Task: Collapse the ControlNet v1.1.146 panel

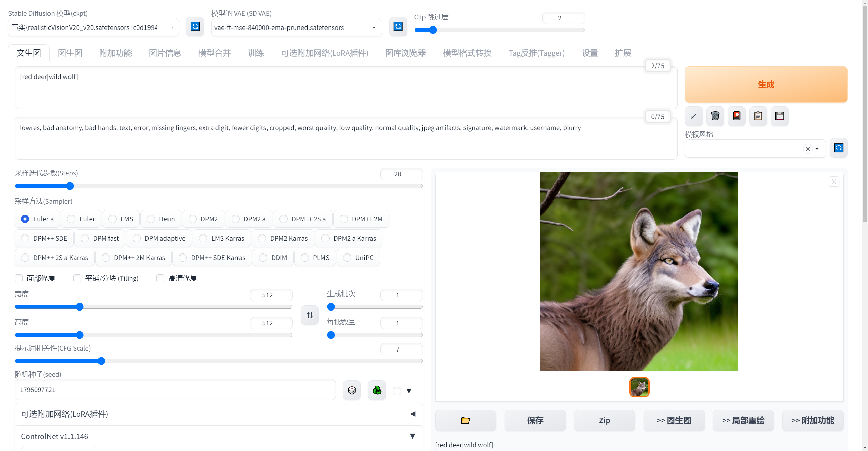Action: [x=412, y=436]
